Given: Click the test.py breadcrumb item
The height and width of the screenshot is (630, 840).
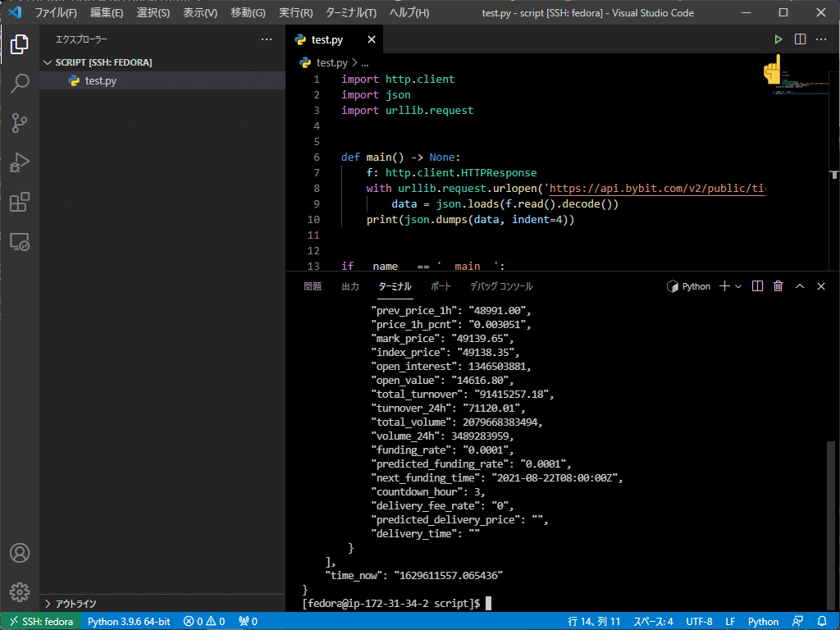Looking at the screenshot, I should (331, 62).
